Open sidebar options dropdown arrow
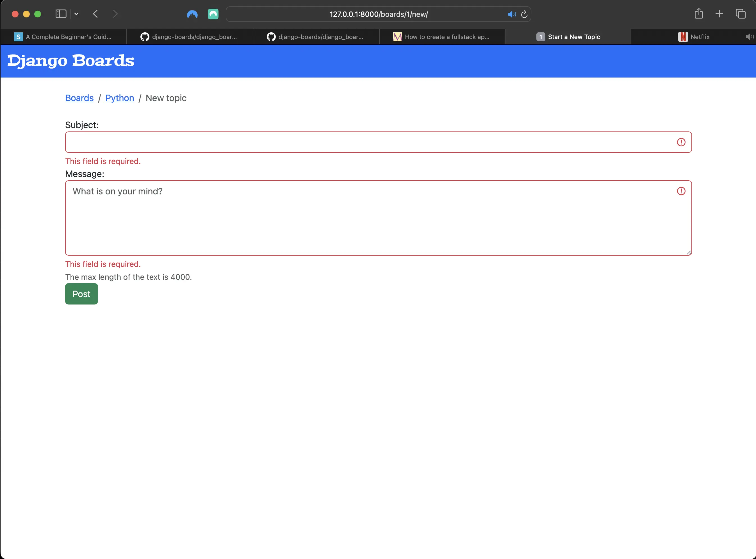The image size is (756, 559). coord(76,14)
